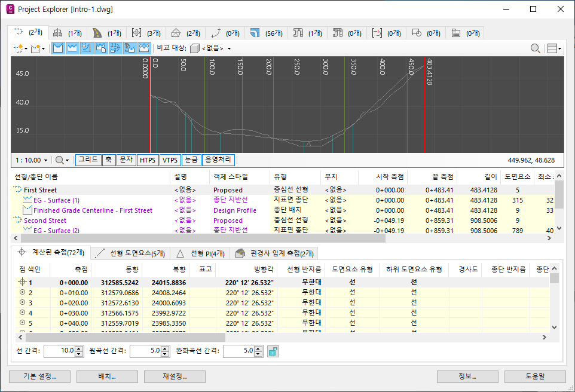Open the feature lines tab with curve icon
Viewport: 575px width, 392px height.
(225, 33)
